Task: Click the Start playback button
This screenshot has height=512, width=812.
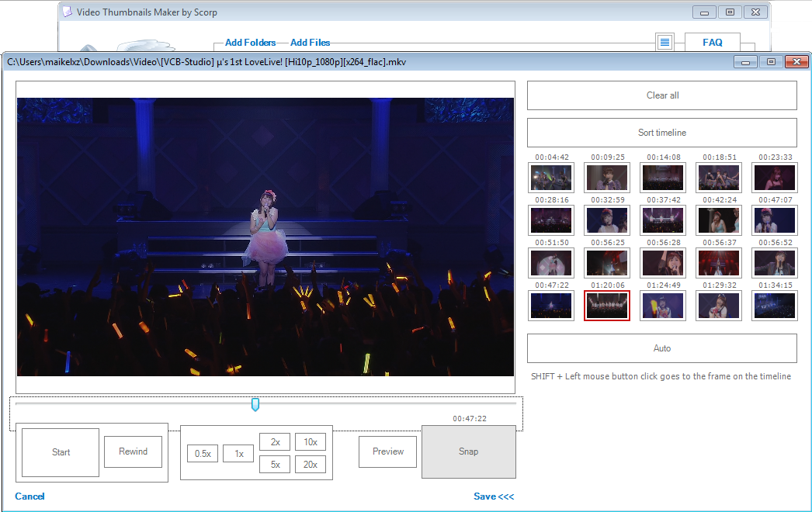Action: coord(61,452)
